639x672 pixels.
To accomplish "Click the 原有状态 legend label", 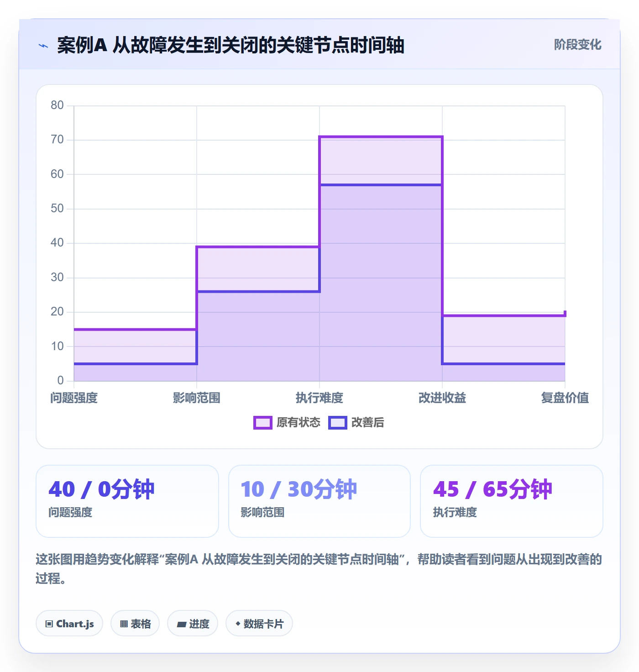I will [299, 423].
